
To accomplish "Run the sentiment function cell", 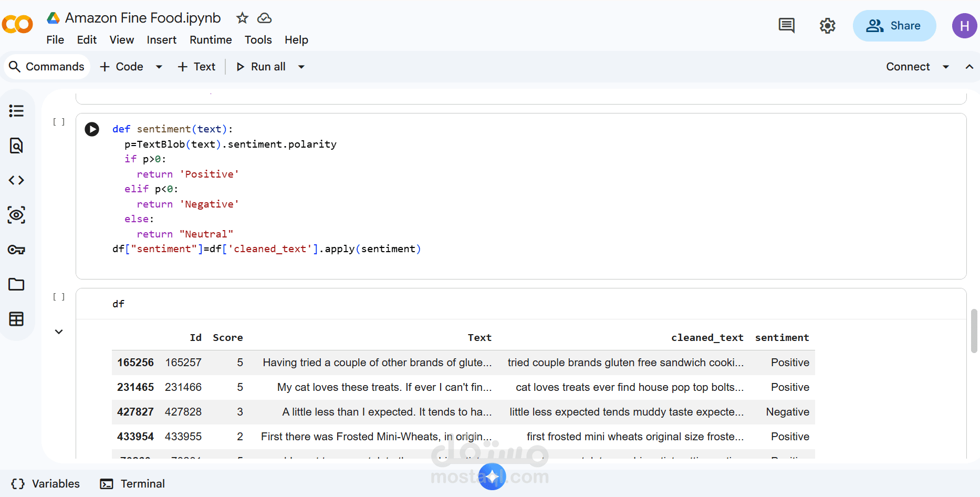I will pos(92,129).
